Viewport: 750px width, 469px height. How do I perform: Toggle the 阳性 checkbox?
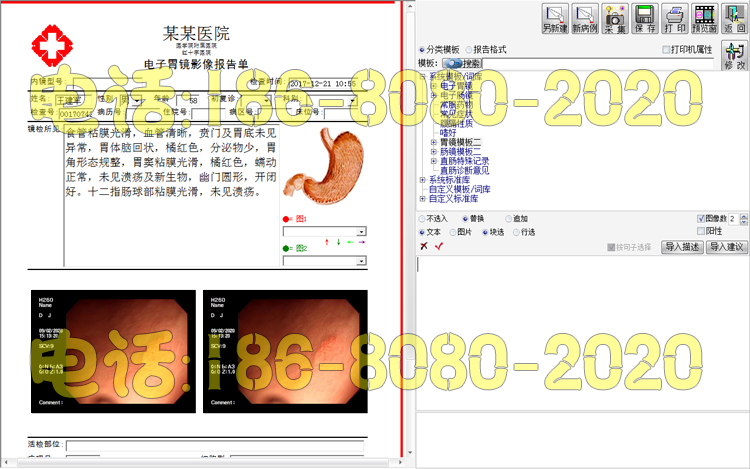(701, 231)
